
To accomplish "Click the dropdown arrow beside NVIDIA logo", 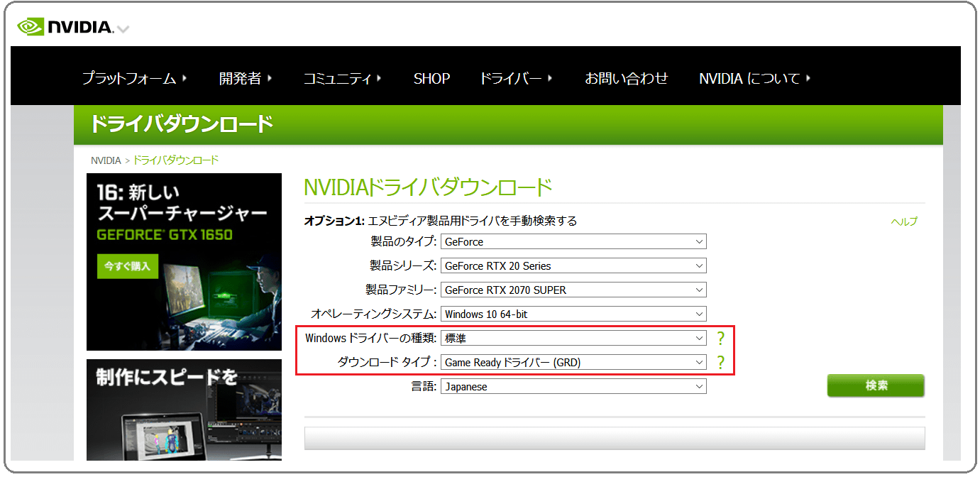I will 123,30.
